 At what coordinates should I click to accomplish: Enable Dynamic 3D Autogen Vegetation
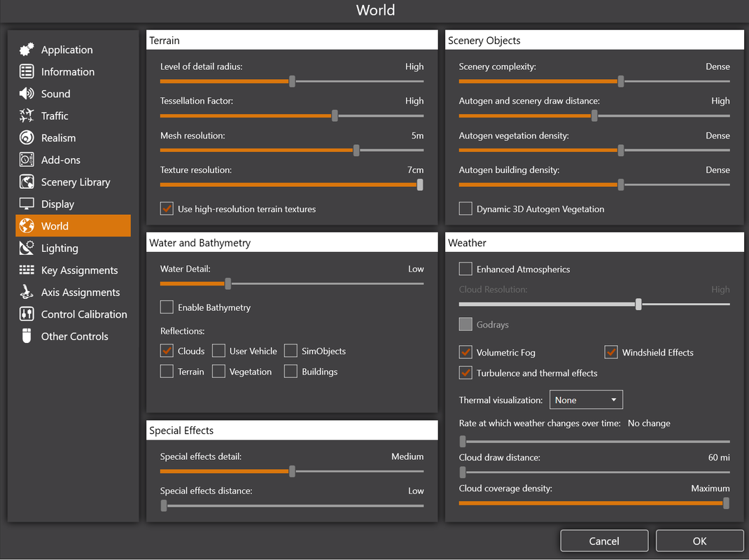465,209
